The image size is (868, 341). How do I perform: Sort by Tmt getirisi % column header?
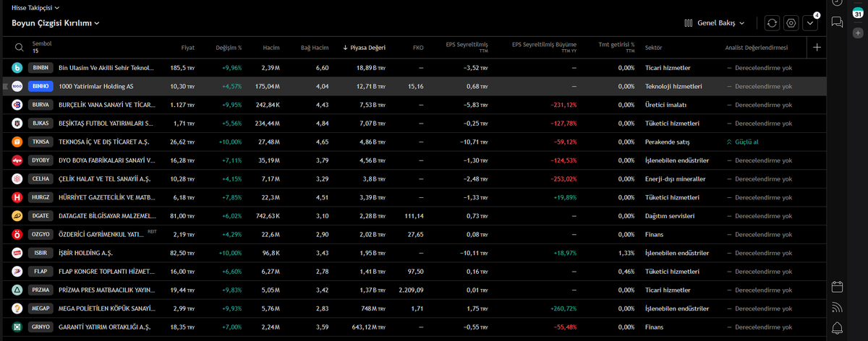click(616, 48)
